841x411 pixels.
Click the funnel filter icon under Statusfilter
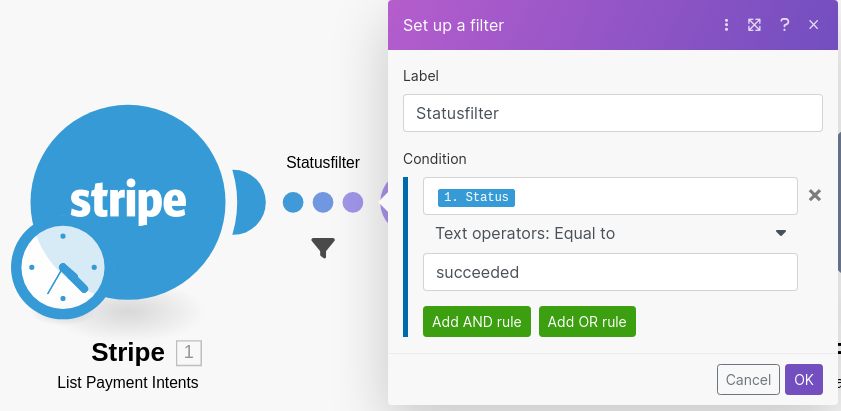(x=323, y=247)
